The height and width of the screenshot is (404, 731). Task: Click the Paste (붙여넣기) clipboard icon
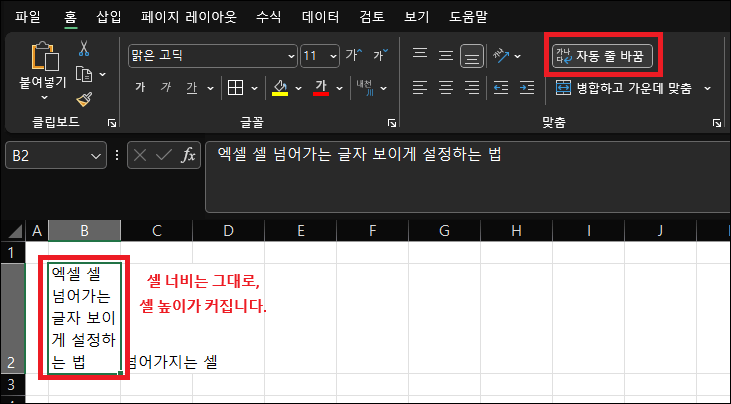click(45, 56)
